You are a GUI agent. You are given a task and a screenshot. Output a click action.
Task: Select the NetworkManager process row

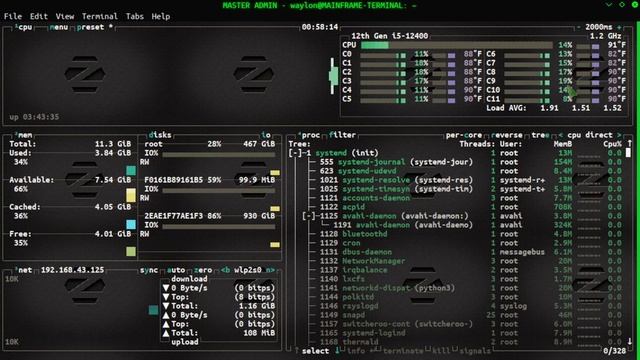point(456,261)
